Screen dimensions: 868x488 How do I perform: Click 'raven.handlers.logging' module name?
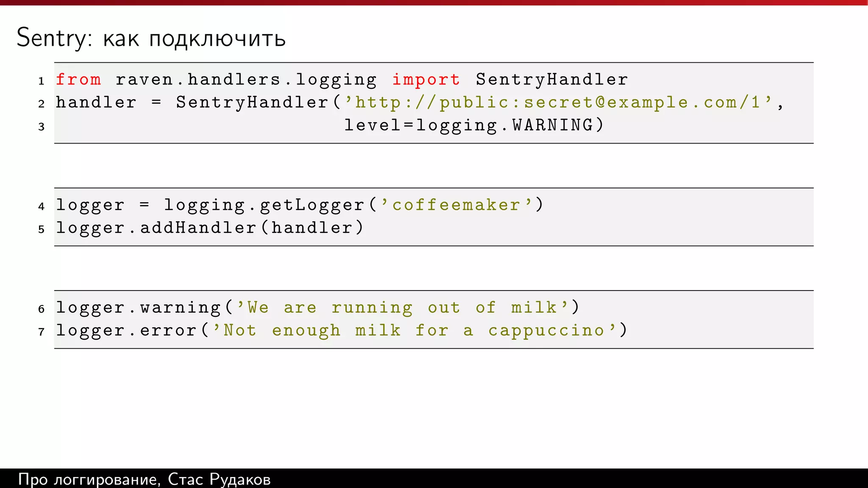pyautogui.click(x=246, y=80)
